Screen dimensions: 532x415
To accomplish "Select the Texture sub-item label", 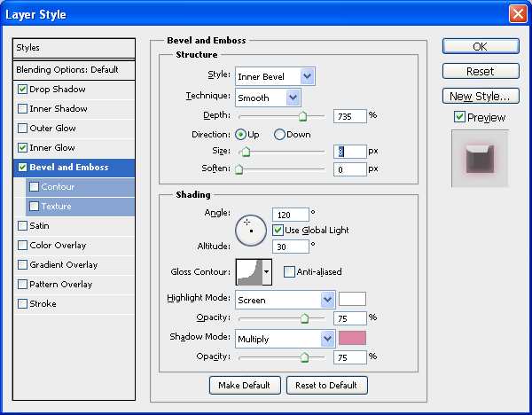I will (x=57, y=207).
